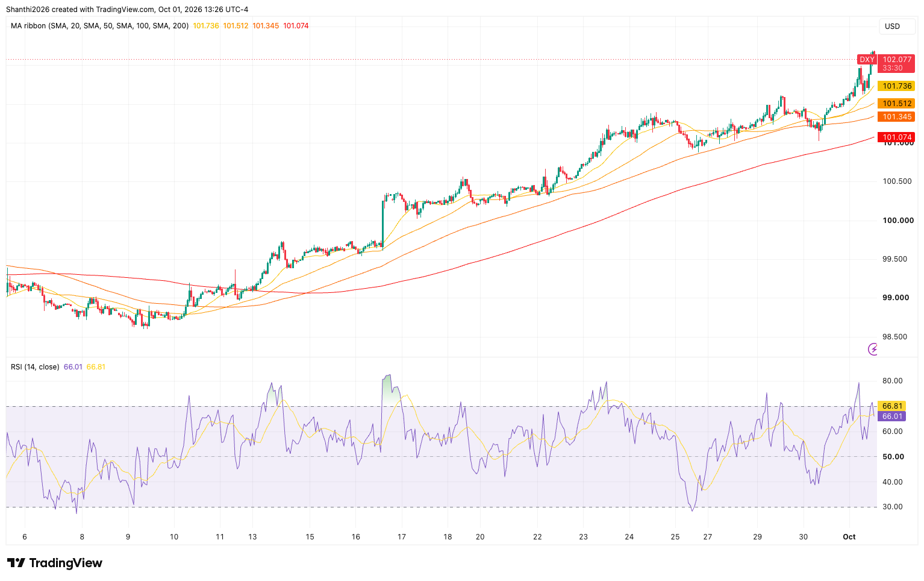Click the 60.00 RSI axis label
The width and height of the screenshot is (924, 581).
(893, 432)
